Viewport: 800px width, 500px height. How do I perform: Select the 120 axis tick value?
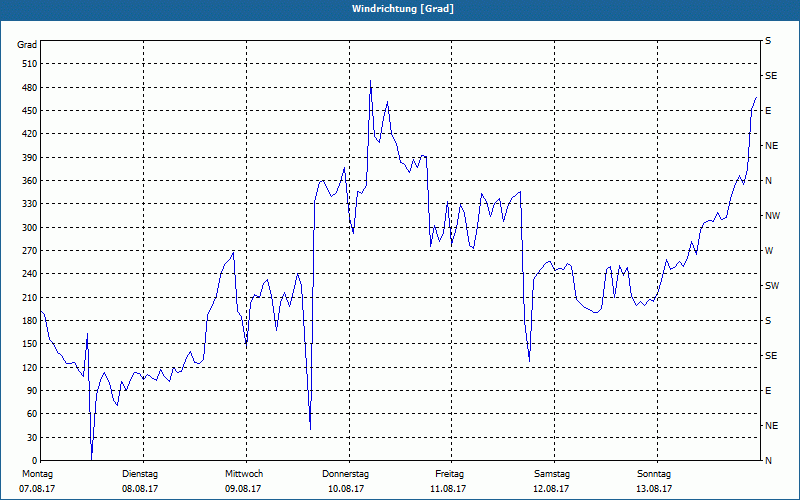[29, 367]
